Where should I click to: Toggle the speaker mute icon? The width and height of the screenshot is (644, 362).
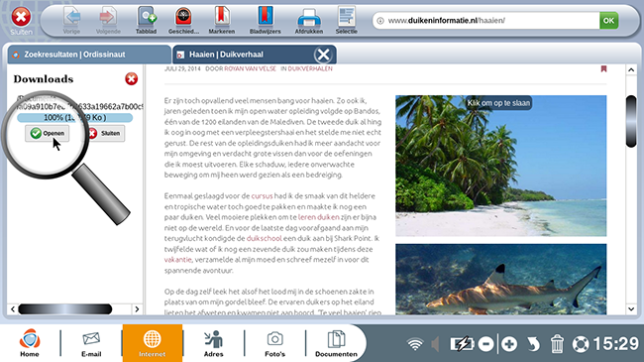[x=436, y=344]
